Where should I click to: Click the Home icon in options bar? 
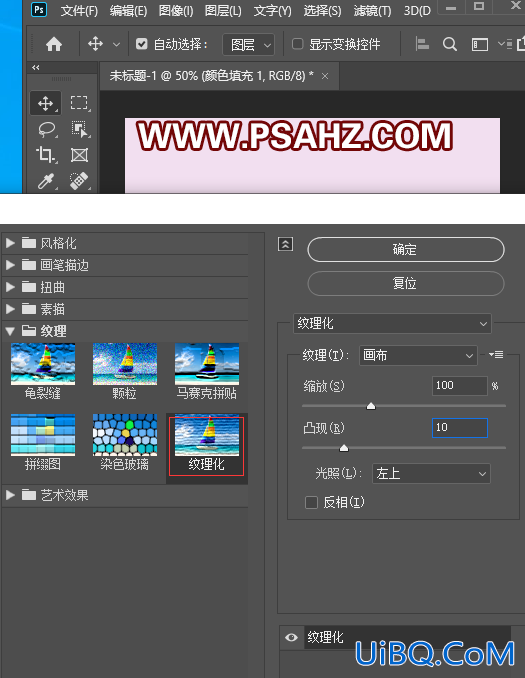click(54, 44)
